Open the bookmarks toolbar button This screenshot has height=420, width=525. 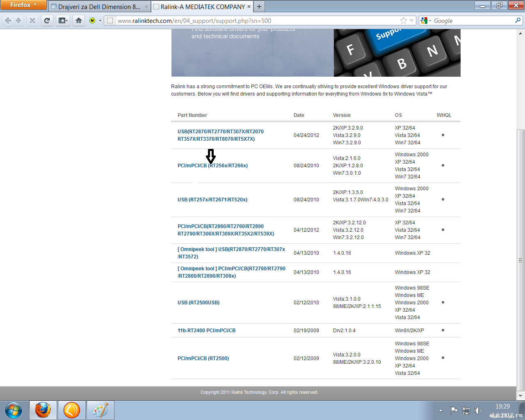pyautogui.click(x=63, y=21)
